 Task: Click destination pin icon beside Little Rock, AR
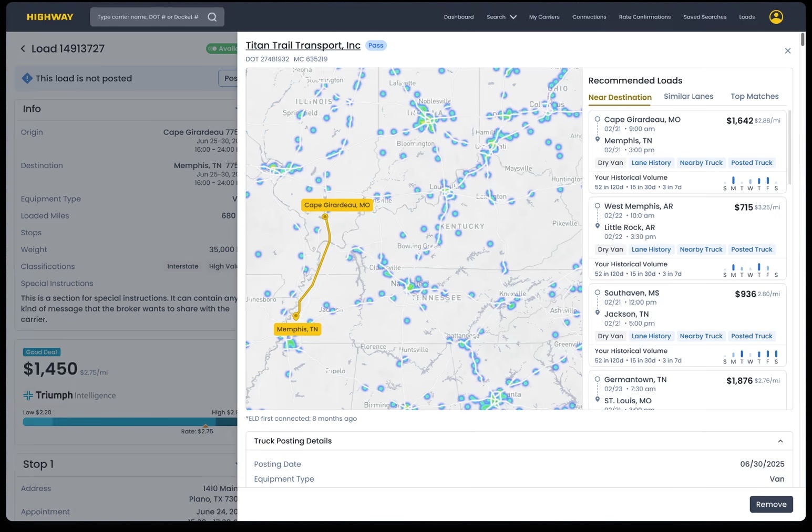tap(597, 226)
